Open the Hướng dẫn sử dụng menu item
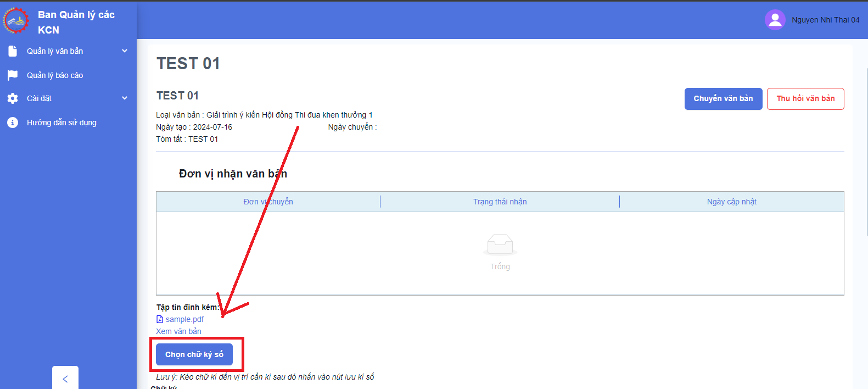The image size is (868, 389). click(68, 123)
